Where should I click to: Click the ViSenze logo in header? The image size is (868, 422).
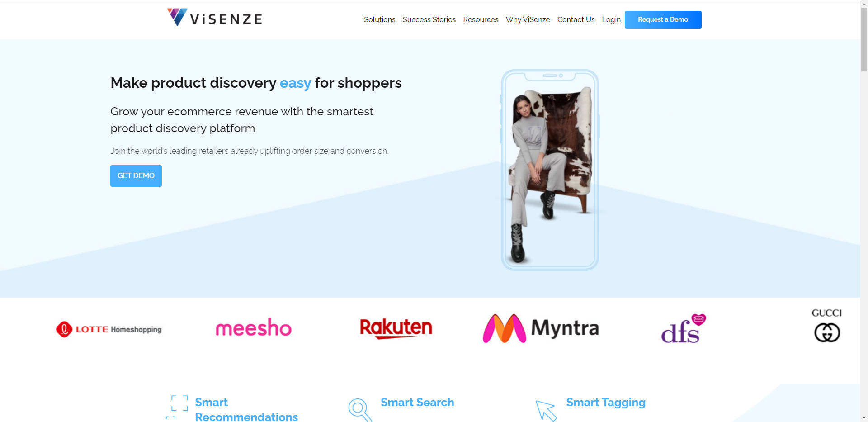click(215, 18)
